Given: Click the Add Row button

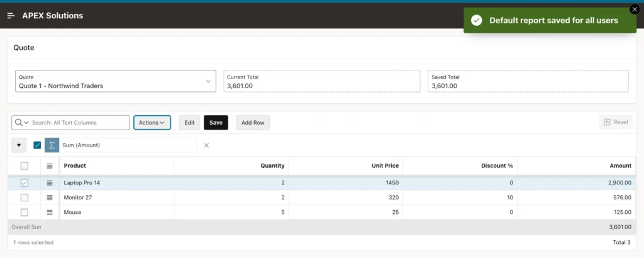Looking at the screenshot, I should tap(253, 123).
